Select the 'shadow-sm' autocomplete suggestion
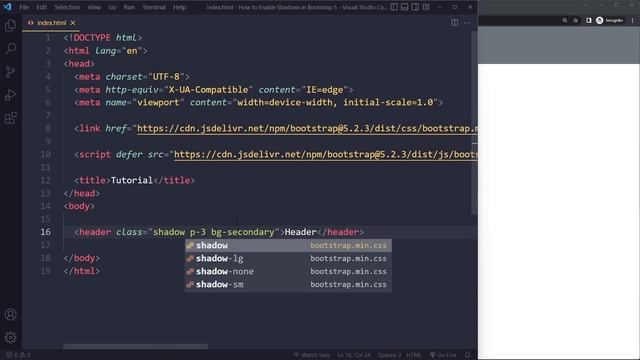640x360 pixels. tap(288, 284)
